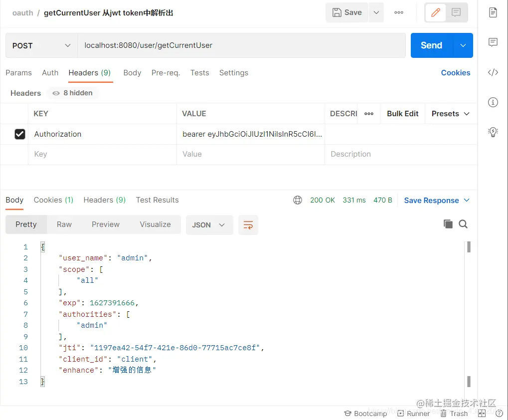Image resolution: width=508 pixels, height=420 pixels.
Task: Expand the Presets dropdown
Action: tap(450, 114)
